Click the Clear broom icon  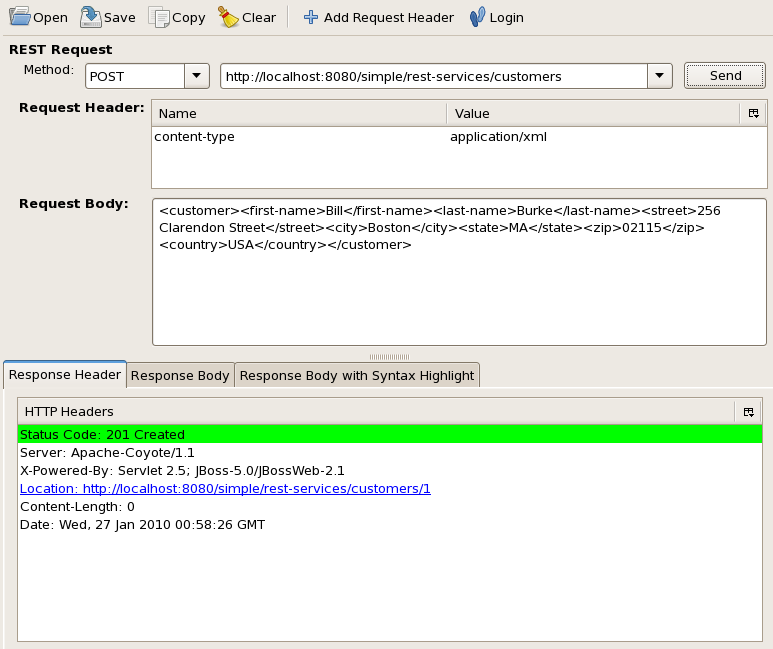pos(228,17)
